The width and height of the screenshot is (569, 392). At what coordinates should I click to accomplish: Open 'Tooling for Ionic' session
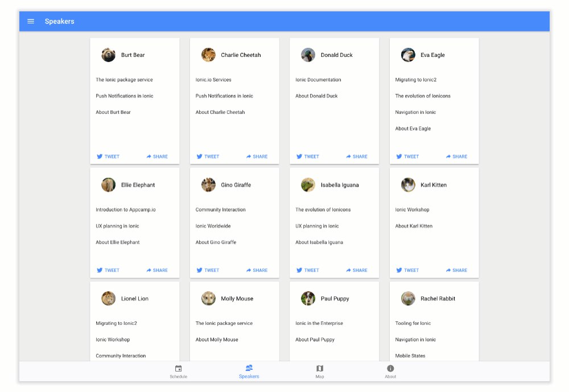click(413, 323)
